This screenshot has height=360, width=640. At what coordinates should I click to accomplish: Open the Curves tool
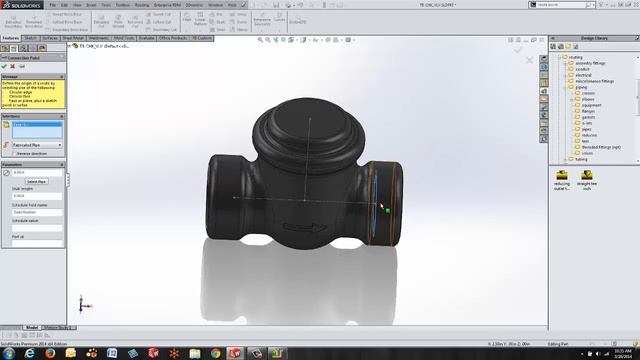280,18
